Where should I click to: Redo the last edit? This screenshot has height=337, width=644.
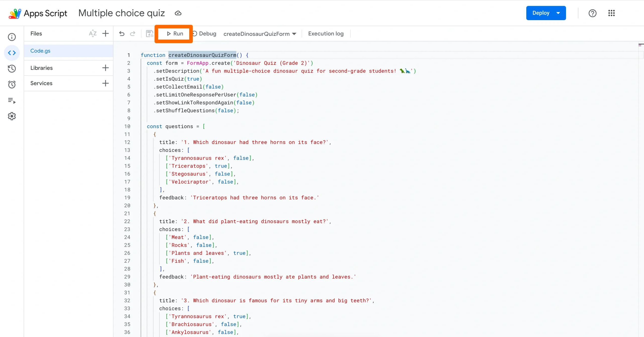[x=133, y=33]
